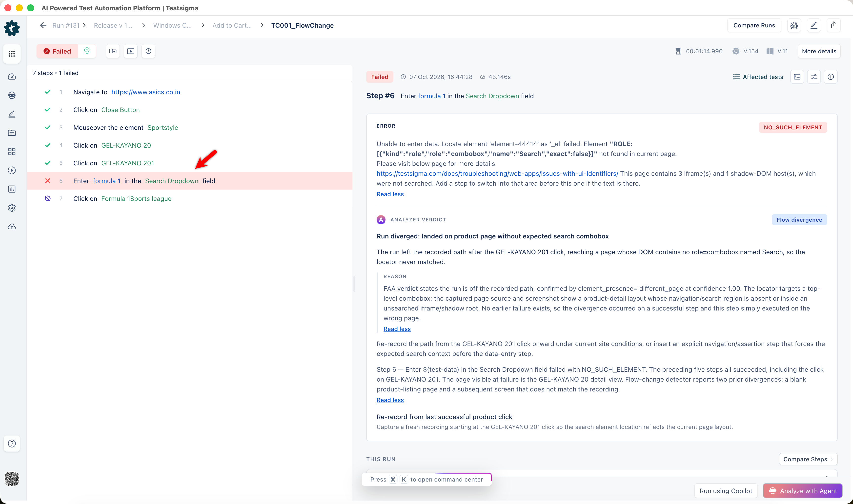Click Analyze with Agent button
The width and height of the screenshot is (853, 504).
[x=802, y=491]
